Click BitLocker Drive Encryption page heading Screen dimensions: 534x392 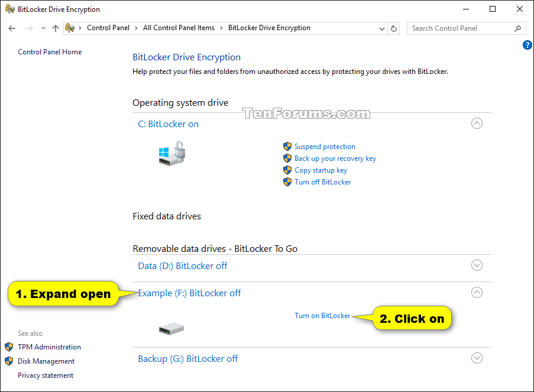[186, 57]
